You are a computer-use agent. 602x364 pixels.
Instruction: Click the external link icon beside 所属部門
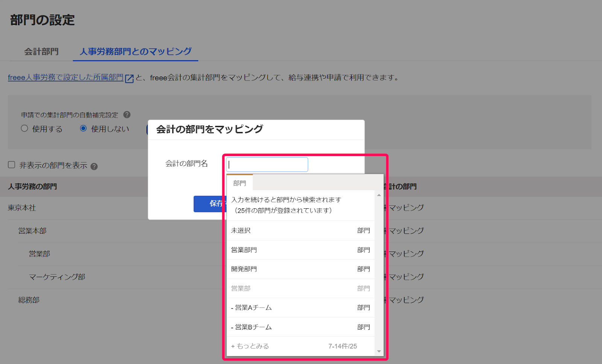tap(129, 78)
